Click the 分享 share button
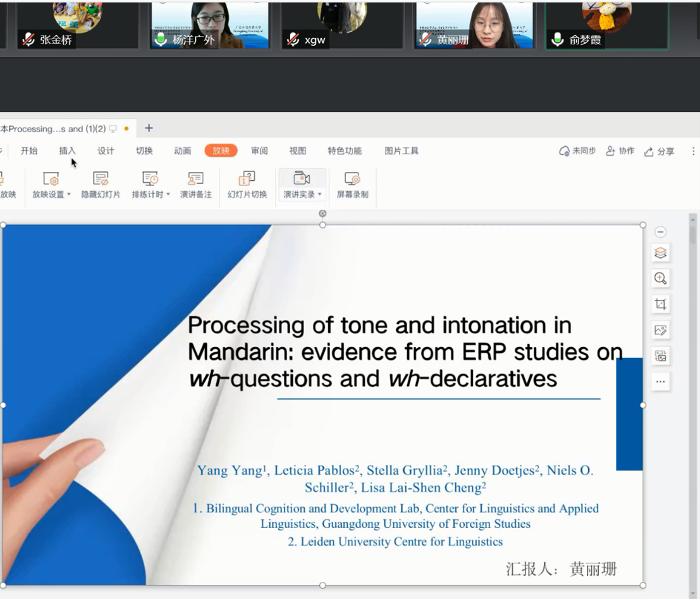 tap(660, 151)
